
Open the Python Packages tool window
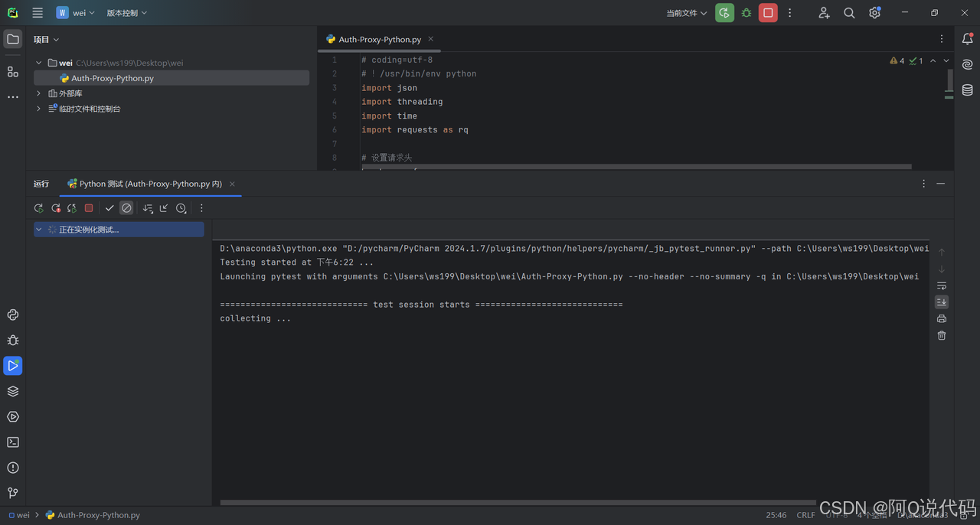click(13, 391)
